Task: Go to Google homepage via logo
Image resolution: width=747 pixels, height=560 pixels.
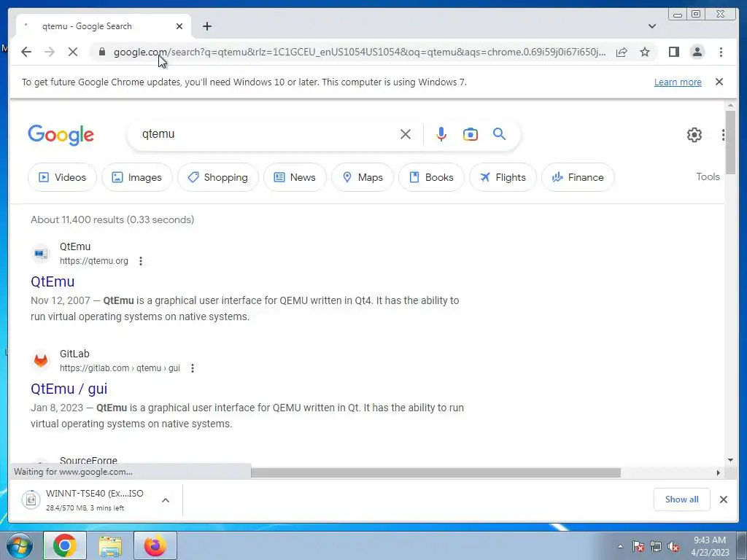Action: click(61, 135)
